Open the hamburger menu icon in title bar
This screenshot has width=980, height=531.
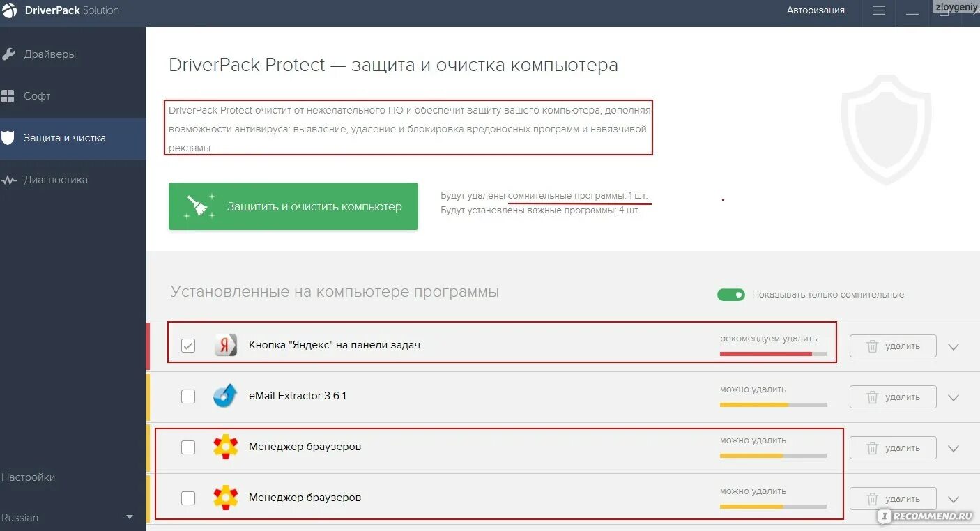(x=879, y=10)
